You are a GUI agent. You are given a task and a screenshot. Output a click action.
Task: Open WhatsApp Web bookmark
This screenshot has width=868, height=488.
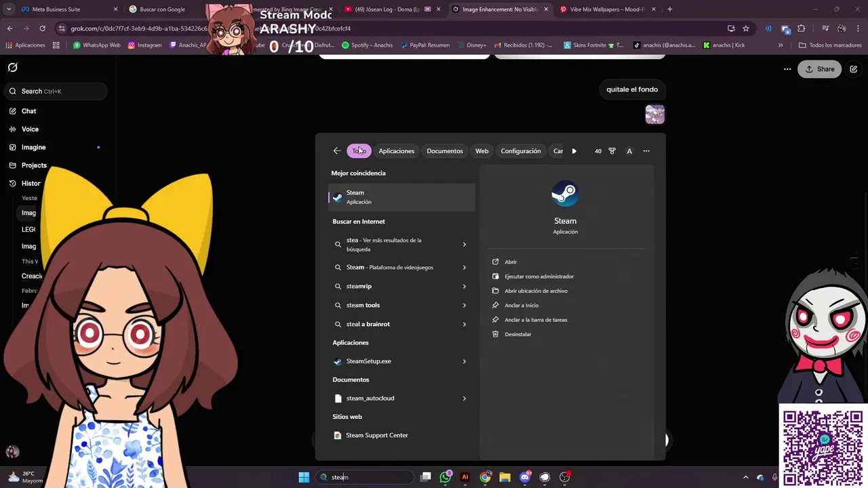pyautogui.click(x=96, y=45)
